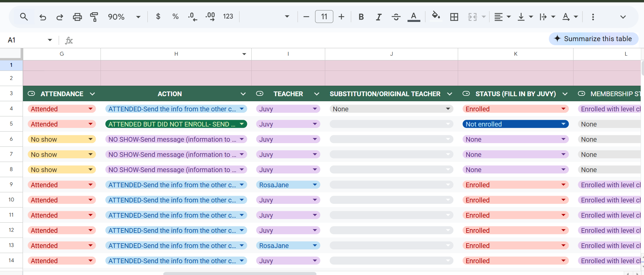Open the horizontal align menu
This screenshot has height=275, width=644.
(502, 17)
